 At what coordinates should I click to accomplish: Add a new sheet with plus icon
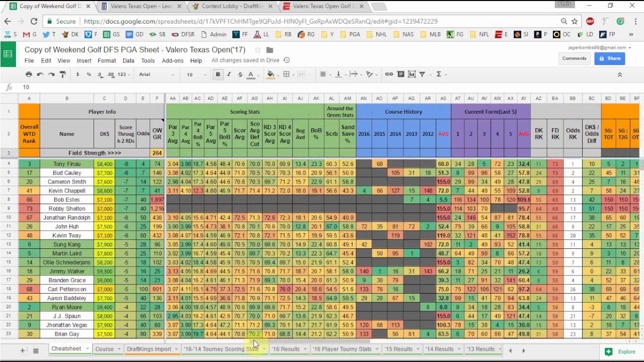[x=22, y=350]
